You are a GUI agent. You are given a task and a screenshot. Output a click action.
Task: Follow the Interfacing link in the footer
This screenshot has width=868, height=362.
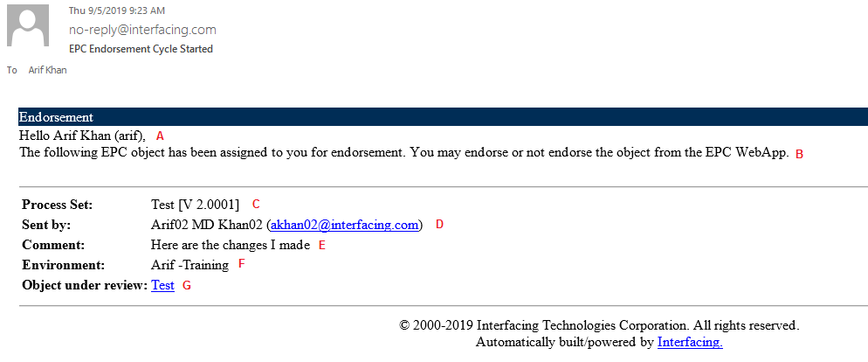click(x=690, y=342)
